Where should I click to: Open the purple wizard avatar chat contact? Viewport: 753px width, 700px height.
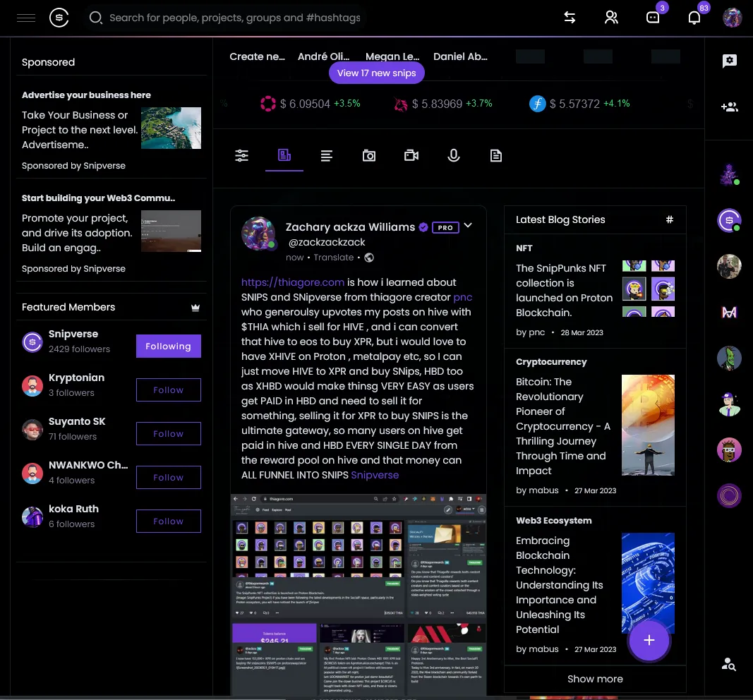pyautogui.click(x=729, y=175)
